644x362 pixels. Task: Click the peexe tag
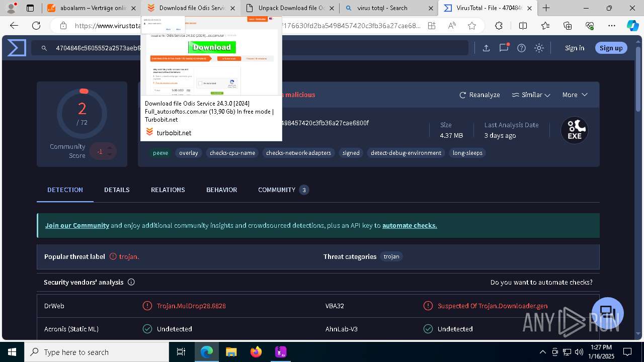click(160, 153)
